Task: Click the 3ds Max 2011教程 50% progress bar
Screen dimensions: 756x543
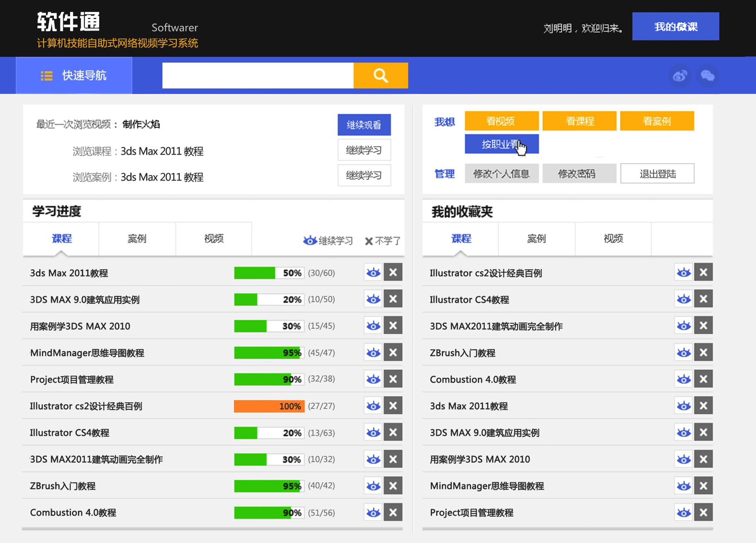Action: (269, 273)
